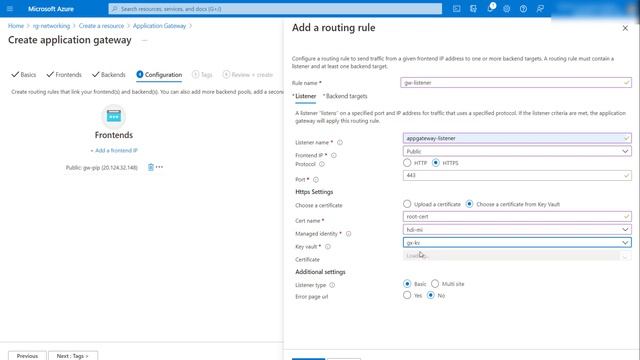Screen dimensions: 640x360
Task: Show info tooltip for Frontend IP
Action: tap(333, 156)
